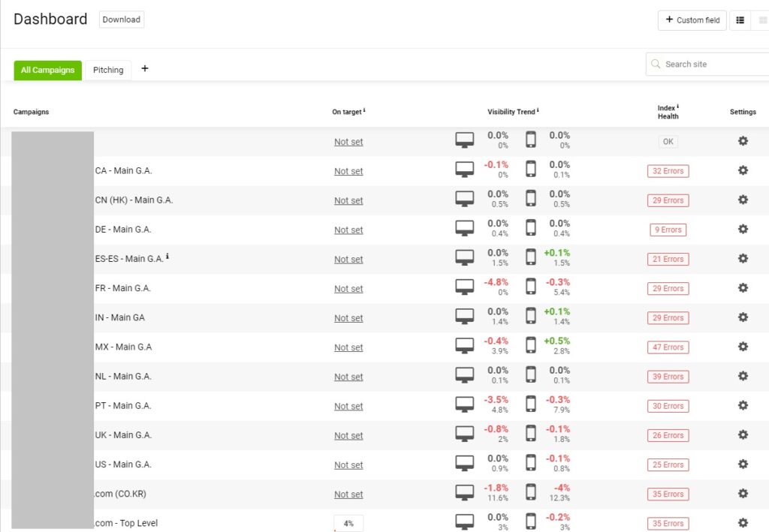Open the IN - Main GA campaign
769x532 pixels.
pos(119,317)
